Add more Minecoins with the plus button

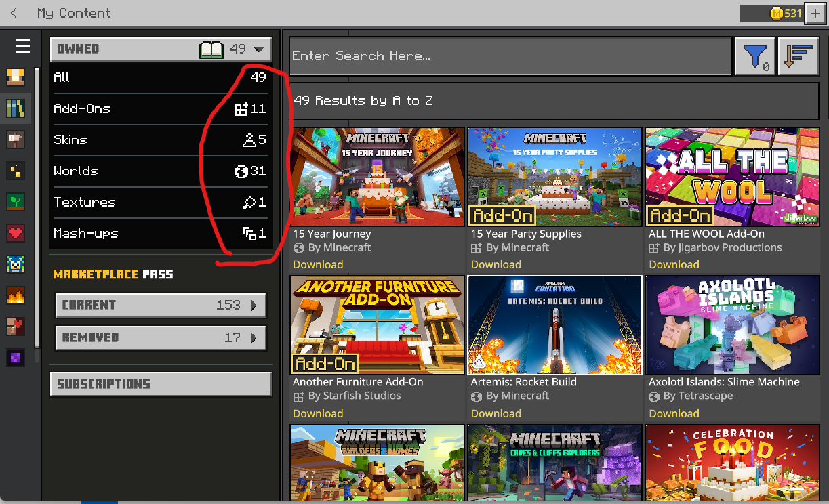pyautogui.click(x=815, y=13)
